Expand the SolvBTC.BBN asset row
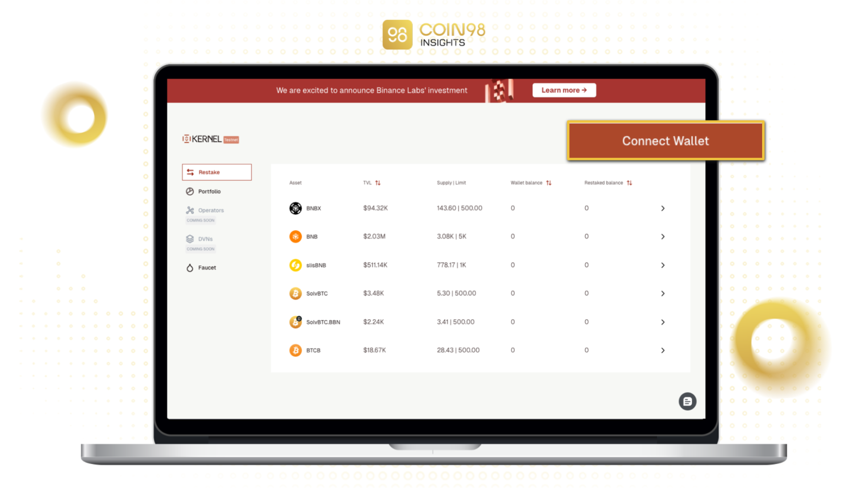Screen dimensions: 868x488 click(662, 322)
